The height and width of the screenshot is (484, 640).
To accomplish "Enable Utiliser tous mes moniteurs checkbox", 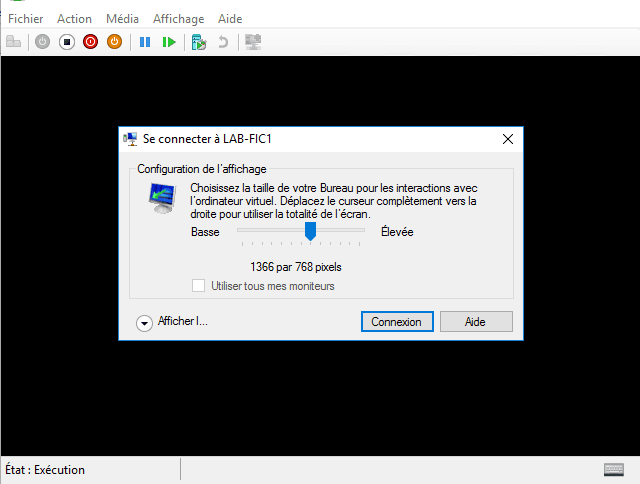I will [198, 286].
